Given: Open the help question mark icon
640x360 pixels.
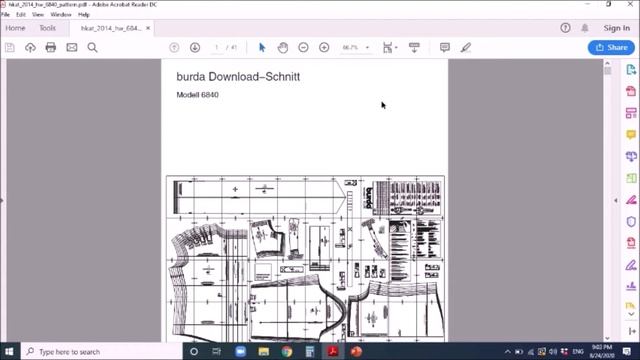Looking at the screenshot, I should (565, 28).
